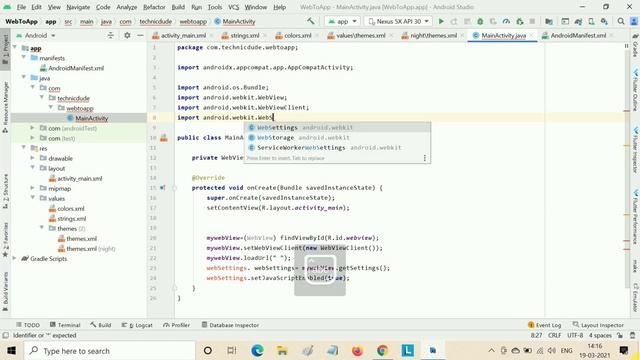Collapse the java folder in tree

click(24, 78)
